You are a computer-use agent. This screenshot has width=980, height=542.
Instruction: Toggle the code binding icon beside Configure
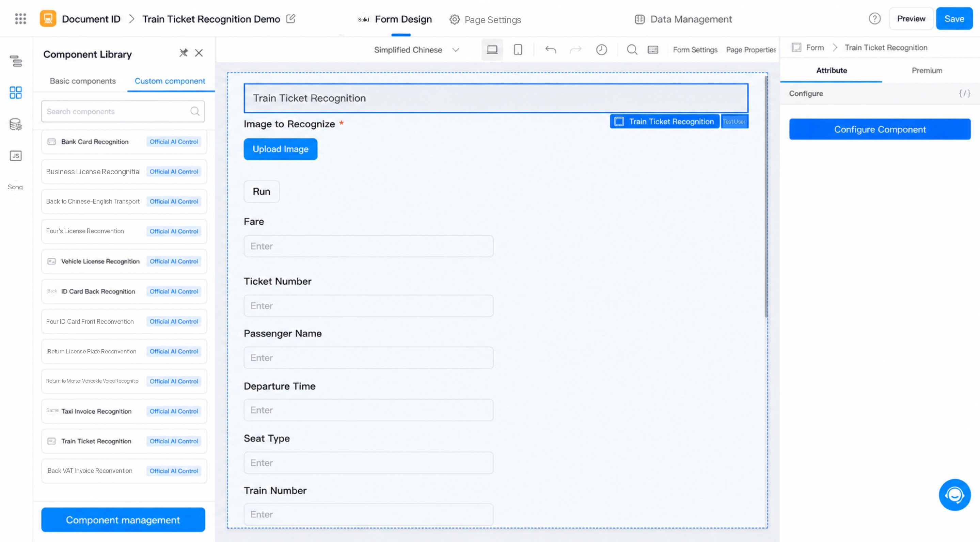(964, 94)
